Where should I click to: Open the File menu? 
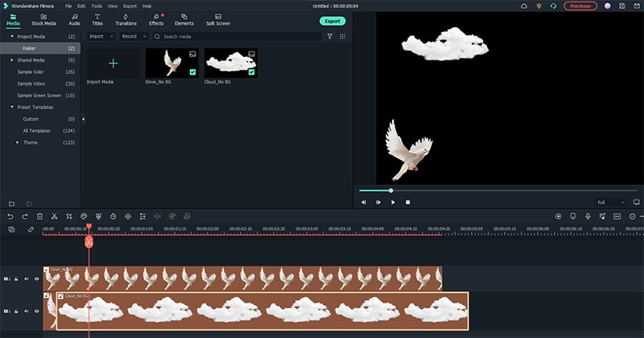pyautogui.click(x=68, y=6)
